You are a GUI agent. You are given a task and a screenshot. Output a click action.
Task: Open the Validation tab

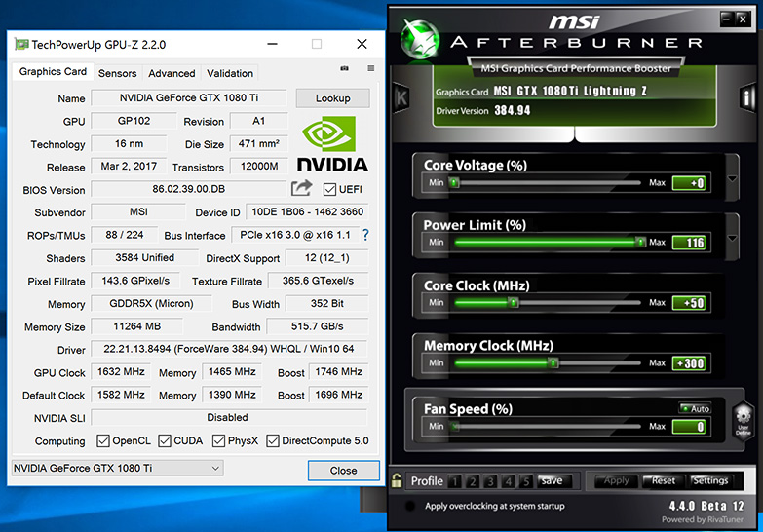230,73
